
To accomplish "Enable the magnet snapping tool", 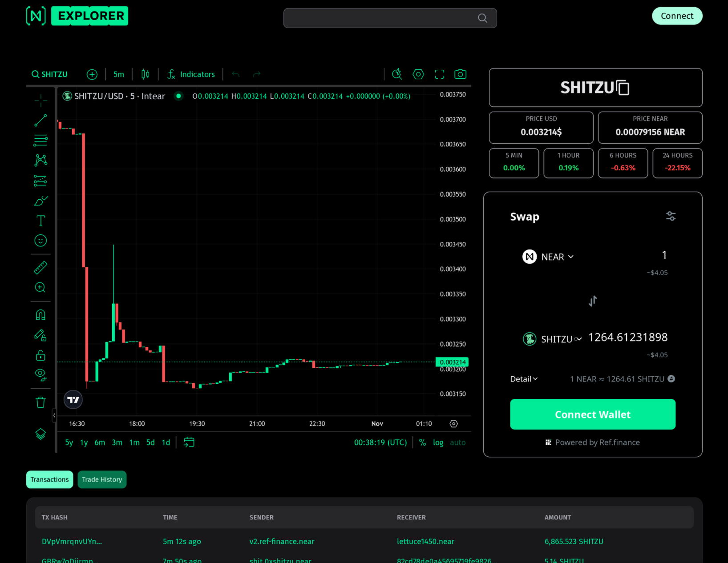I will (x=40, y=314).
